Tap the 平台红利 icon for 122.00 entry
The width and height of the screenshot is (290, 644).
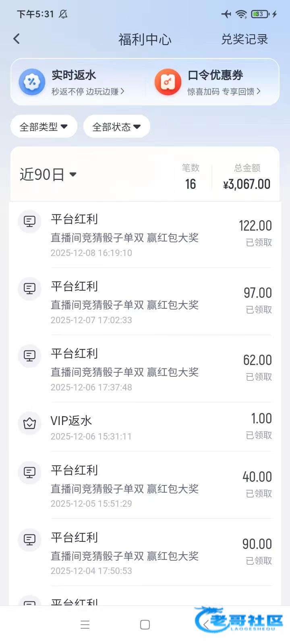29,221
